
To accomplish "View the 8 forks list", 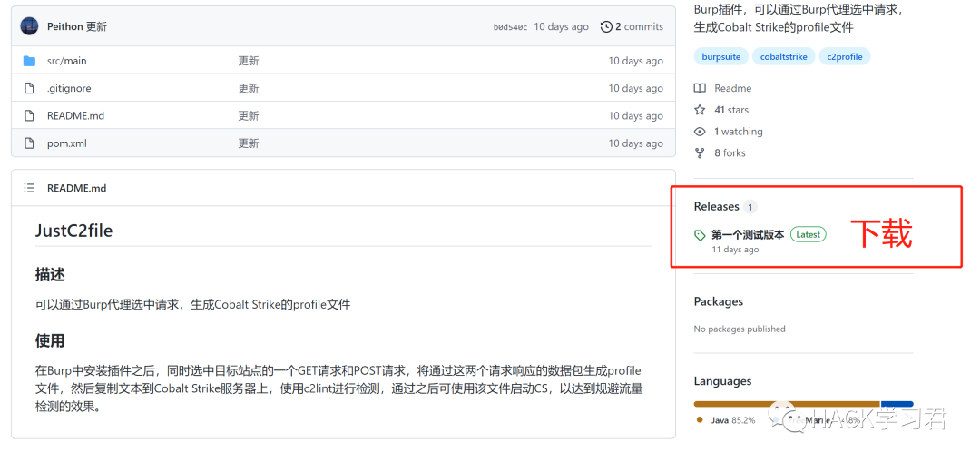I will point(730,152).
